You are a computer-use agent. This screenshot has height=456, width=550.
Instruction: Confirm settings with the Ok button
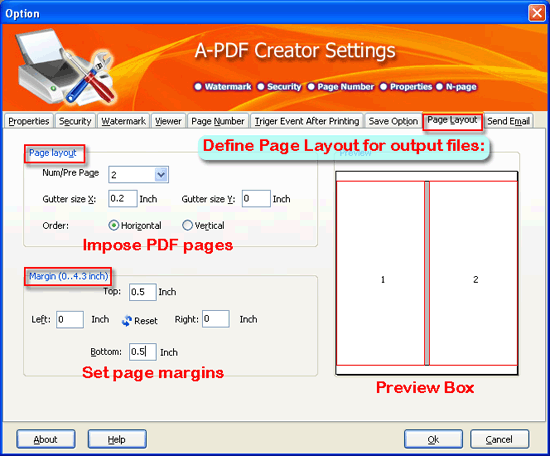(x=433, y=439)
